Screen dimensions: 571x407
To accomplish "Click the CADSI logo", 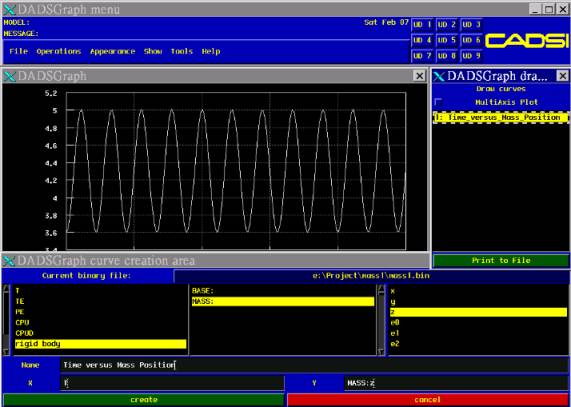I will tap(527, 40).
